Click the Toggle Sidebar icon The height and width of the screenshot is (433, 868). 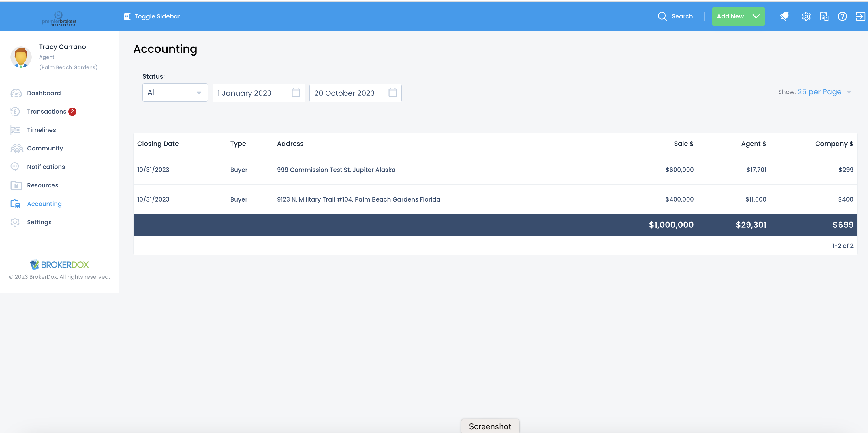(127, 16)
